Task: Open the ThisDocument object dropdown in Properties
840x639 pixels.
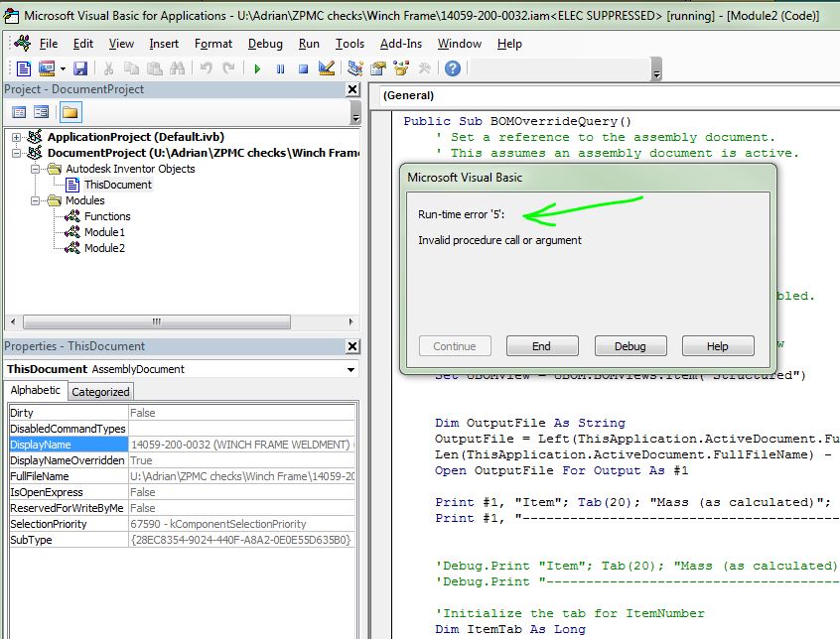Action: pos(350,369)
